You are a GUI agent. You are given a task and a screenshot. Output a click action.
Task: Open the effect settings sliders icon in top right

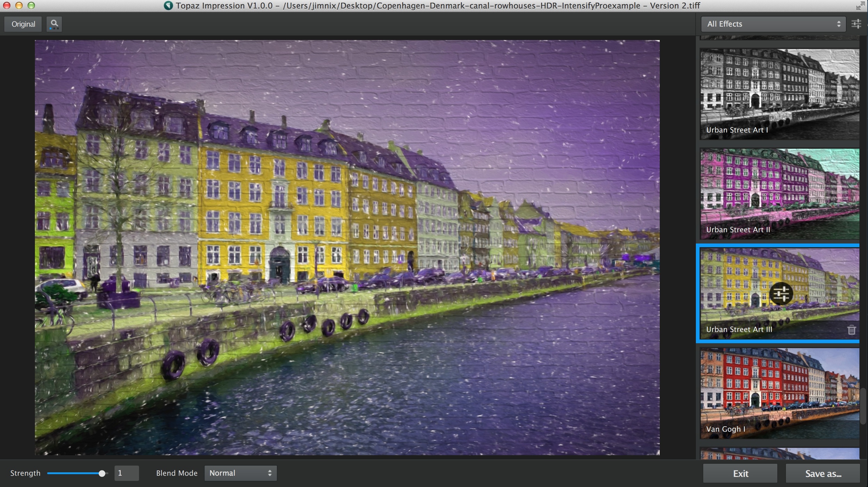pos(857,24)
